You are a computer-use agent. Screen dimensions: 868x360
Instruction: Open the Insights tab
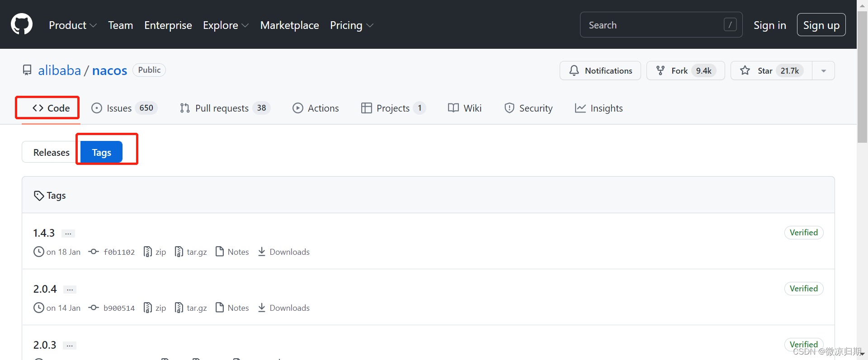click(x=599, y=108)
